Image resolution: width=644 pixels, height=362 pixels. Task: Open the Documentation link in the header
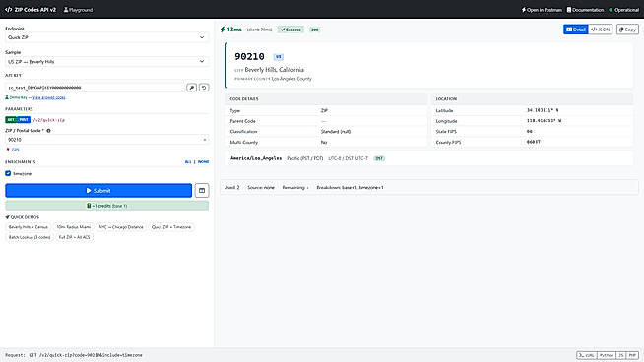click(585, 10)
